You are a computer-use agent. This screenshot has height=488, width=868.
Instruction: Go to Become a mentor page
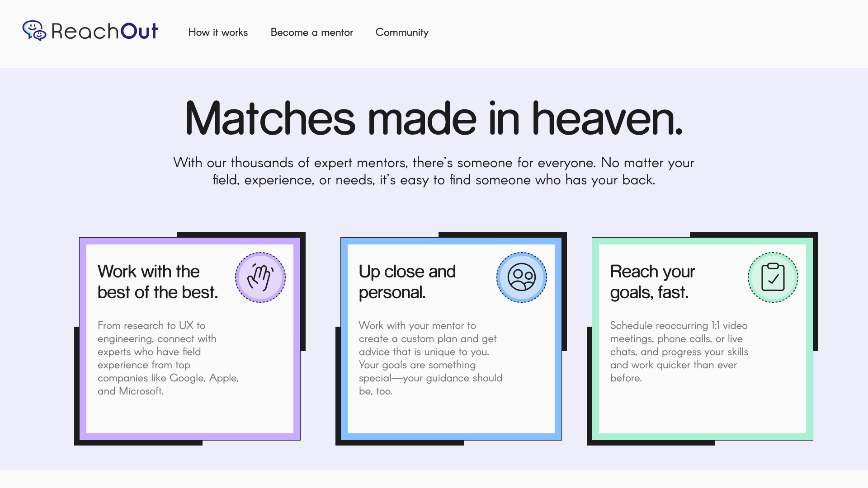[311, 33]
